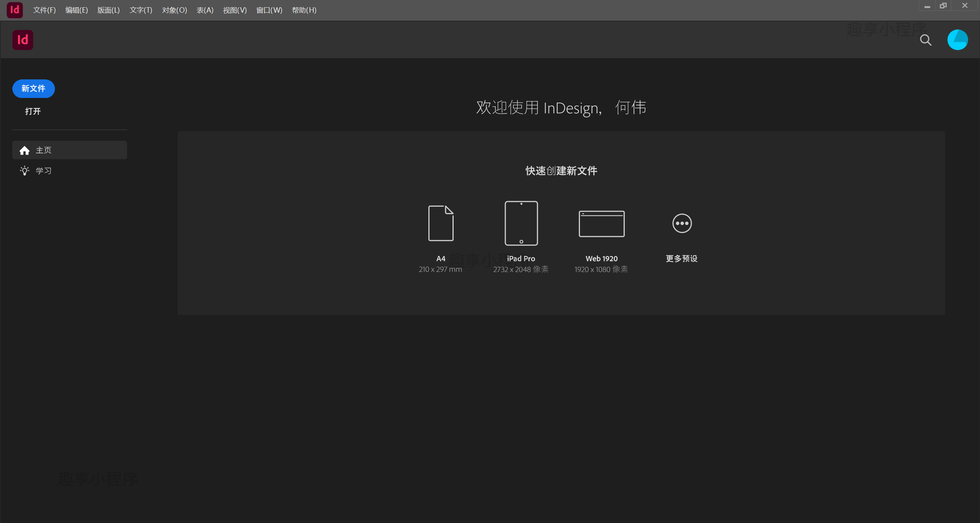Open the 文字(T) menu
Image resolution: width=980 pixels, height=523 pixels.
tap(141, 10)
